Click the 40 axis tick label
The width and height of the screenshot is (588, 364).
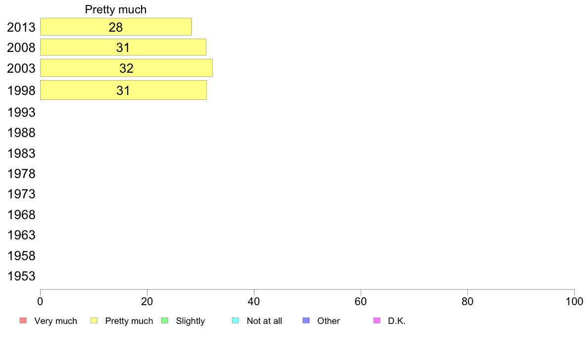point(254,301)
